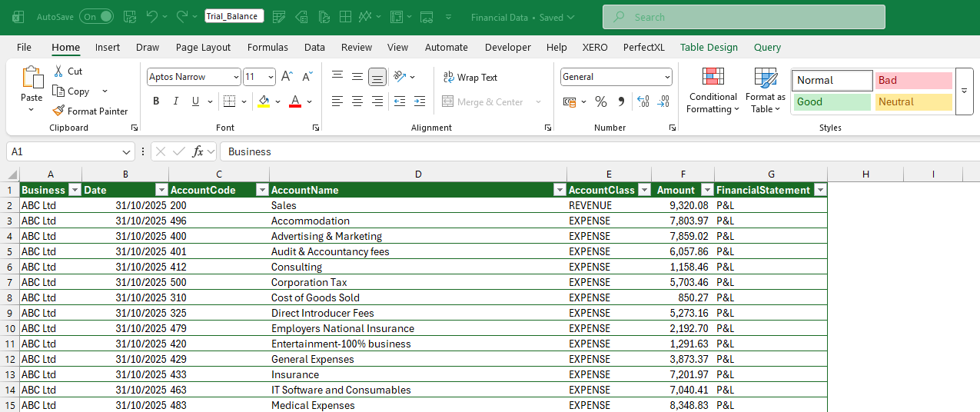This screenshot has height=412, width=980.
Task: Select column D header
Action: click(x=418, y=174)
